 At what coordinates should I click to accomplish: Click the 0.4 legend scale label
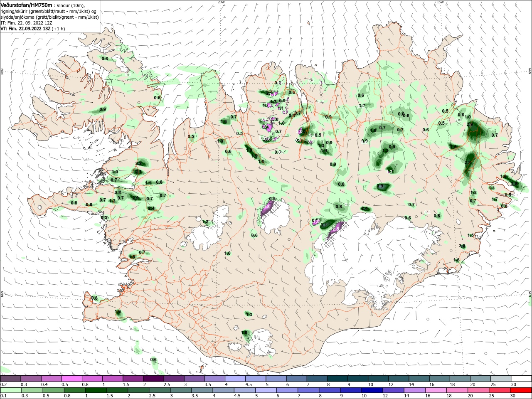pos(44,384)
